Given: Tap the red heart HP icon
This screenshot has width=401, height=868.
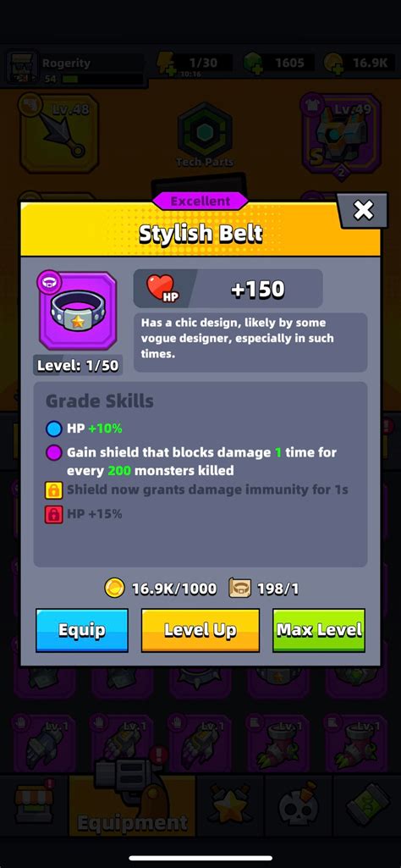Looking at the screenshot, I should 160,287.
